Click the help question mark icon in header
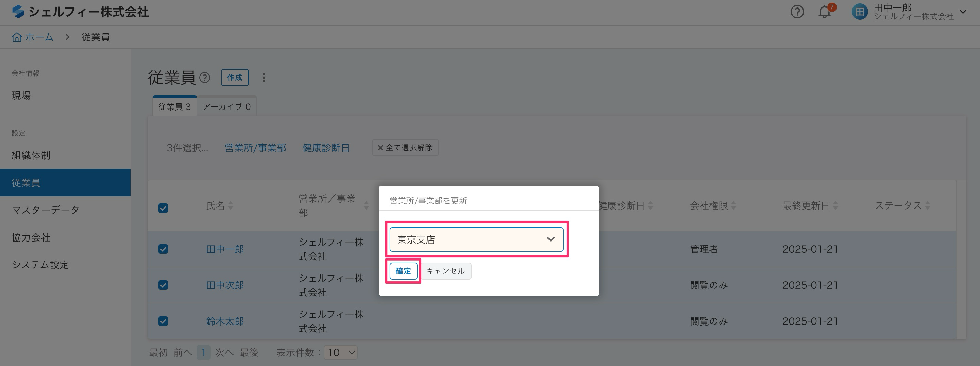This screenshot has width=980, height=366. [x=797, y=12]
